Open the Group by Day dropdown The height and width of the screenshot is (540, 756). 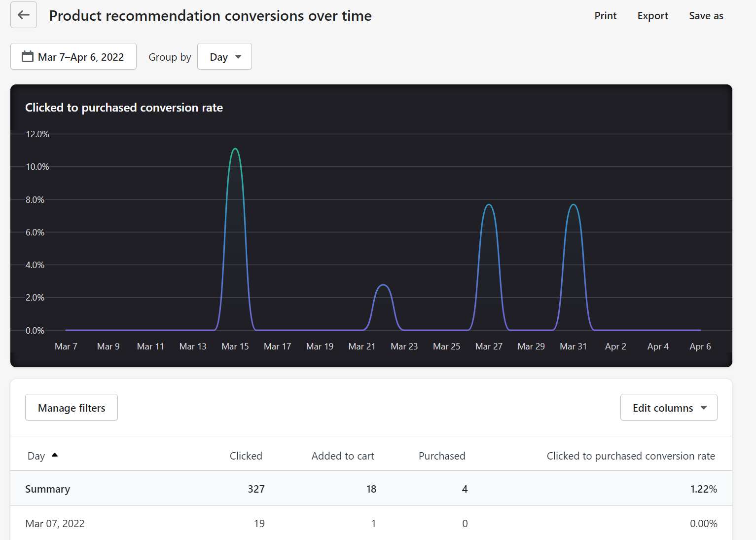click(224, 57)
